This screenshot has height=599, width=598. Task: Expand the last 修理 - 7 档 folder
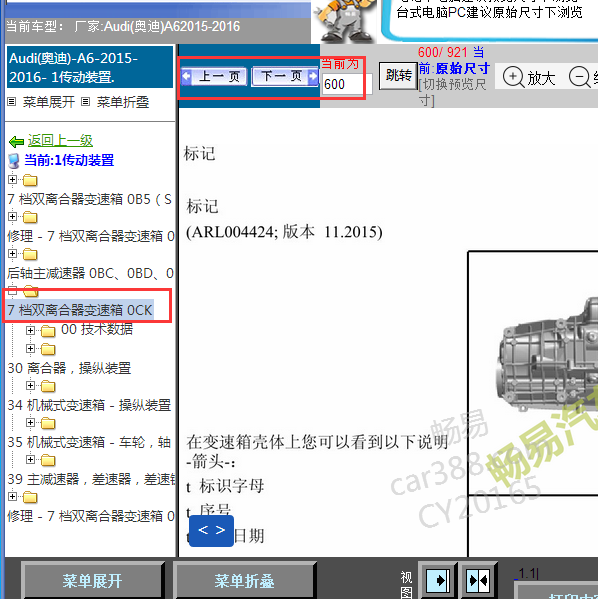click(12, 497)
